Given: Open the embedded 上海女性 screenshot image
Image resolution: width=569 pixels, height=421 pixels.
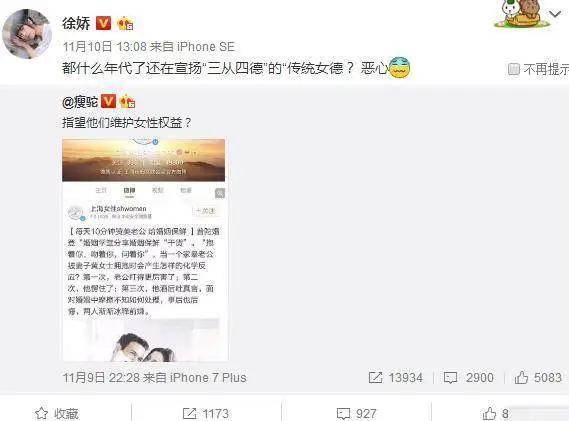Looking at the screenshot, I should 146,250.
